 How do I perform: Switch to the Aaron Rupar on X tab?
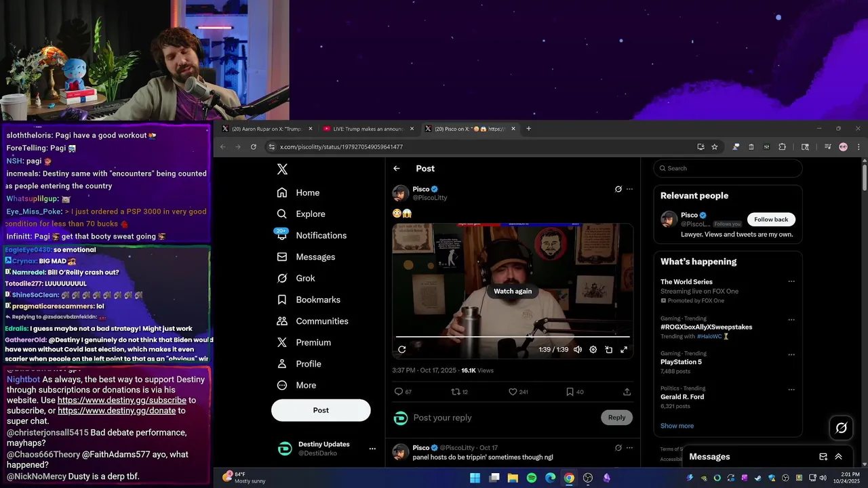click(x=267, y=129)
